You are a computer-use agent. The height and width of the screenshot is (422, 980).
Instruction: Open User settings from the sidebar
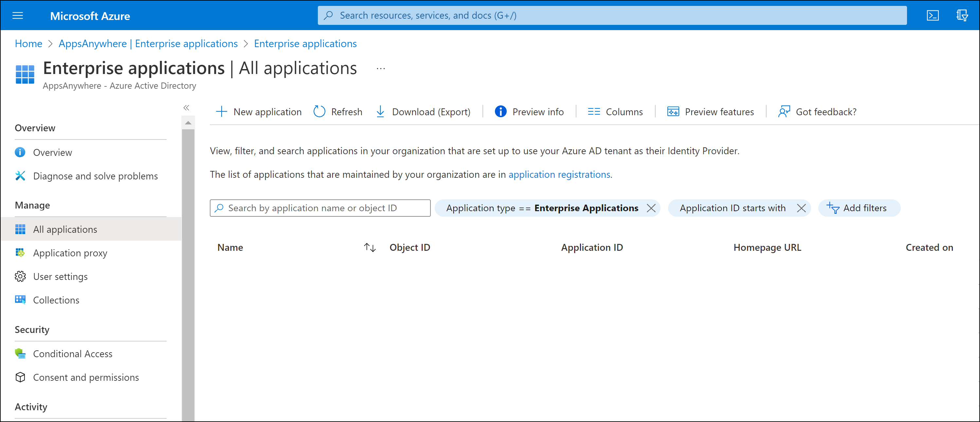[60, 276]
